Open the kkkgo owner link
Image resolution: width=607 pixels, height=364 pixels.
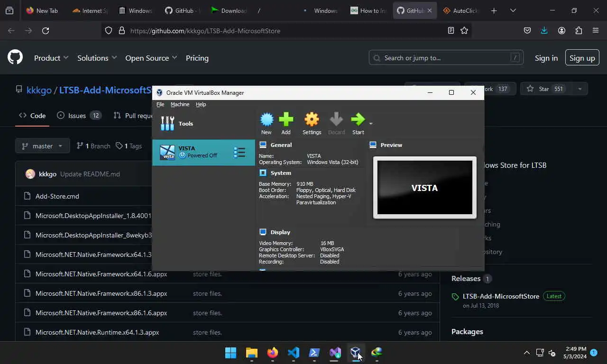(x=39, y=90)
